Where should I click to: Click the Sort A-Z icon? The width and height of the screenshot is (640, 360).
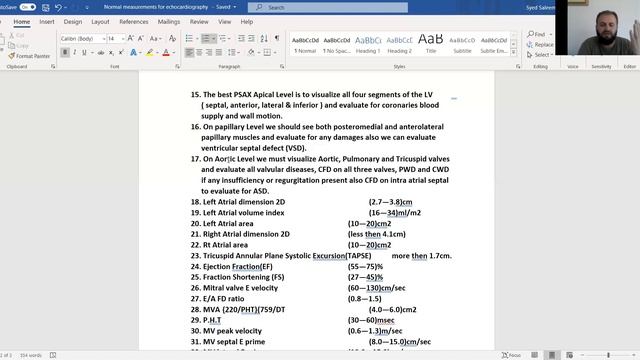(264, 38)
